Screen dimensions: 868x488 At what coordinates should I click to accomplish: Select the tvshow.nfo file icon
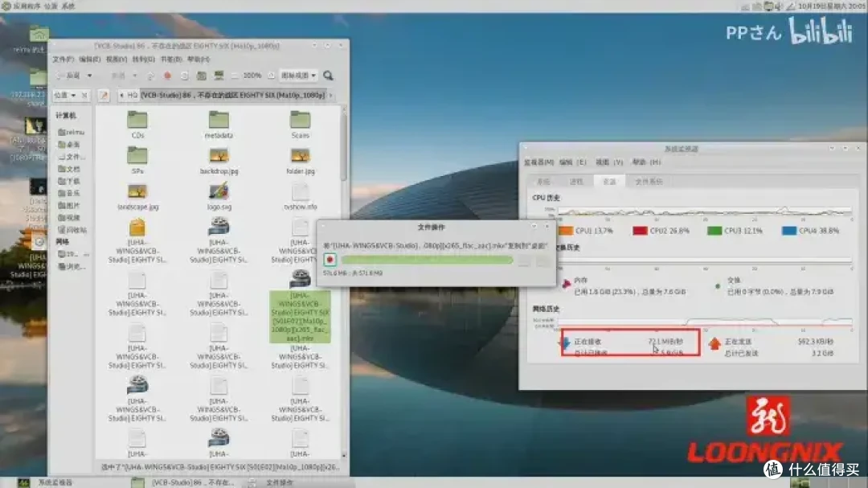pyautogui.click(x=300, y=191)
